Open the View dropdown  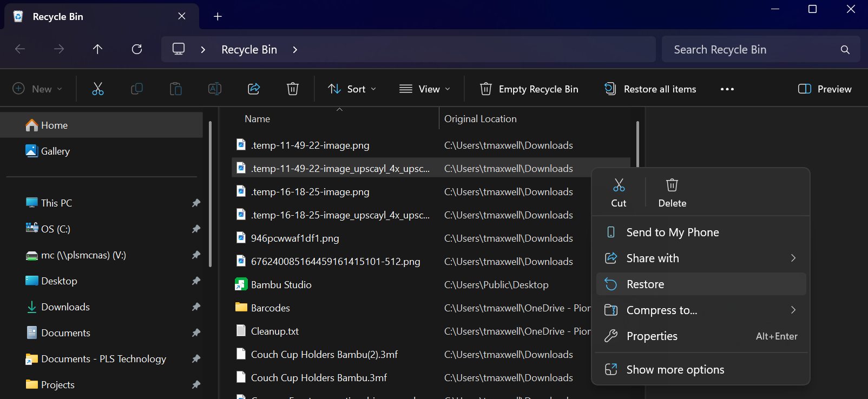pos(425,89)
